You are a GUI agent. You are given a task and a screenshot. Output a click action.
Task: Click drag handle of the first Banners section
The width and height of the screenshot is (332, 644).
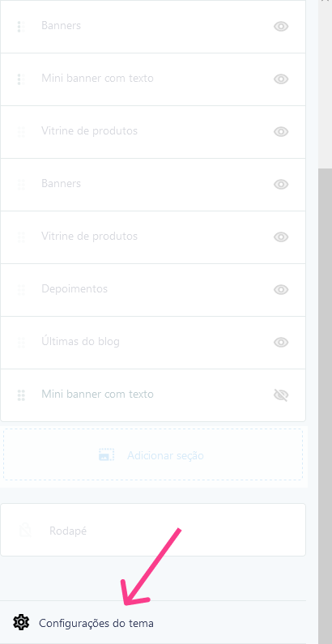[x=21, y=26]
